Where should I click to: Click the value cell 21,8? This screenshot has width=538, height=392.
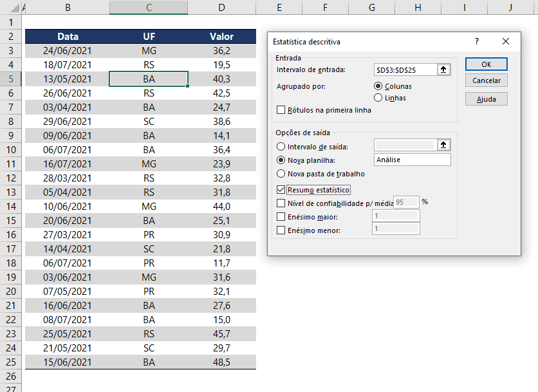[221, 249]
